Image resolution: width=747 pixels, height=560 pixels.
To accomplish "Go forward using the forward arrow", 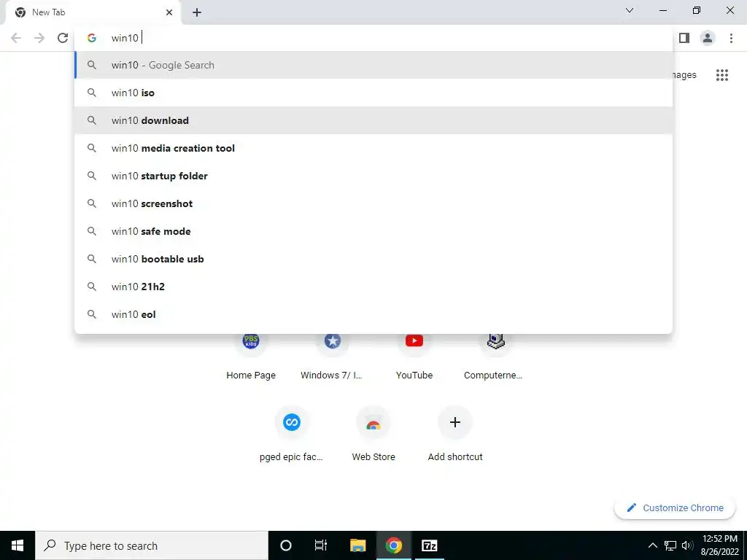I will 39,38.
